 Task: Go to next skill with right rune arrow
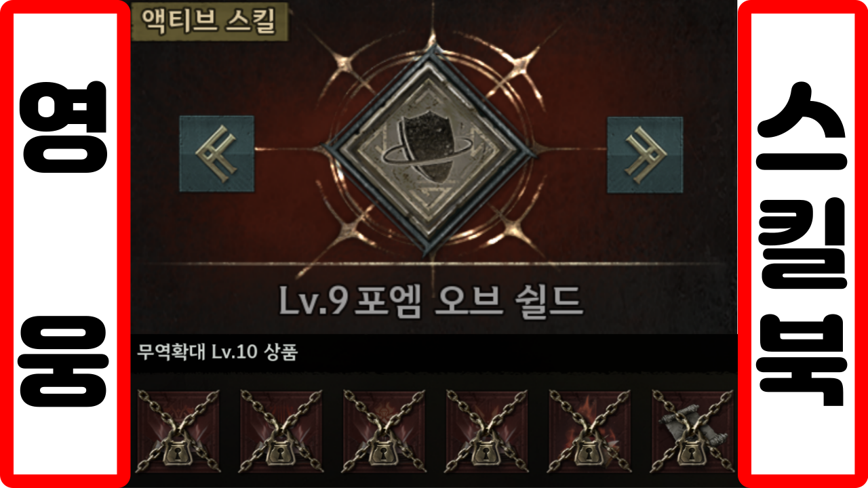pos(644,154)
